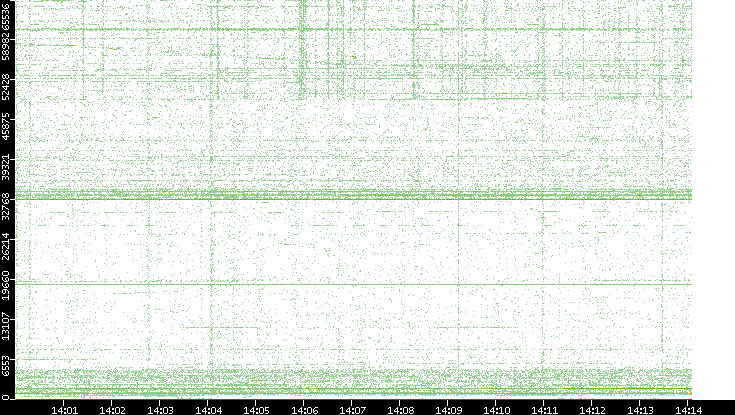Click the 14:01 time axis label
The image size is (735, 415).
pos(64,411)
